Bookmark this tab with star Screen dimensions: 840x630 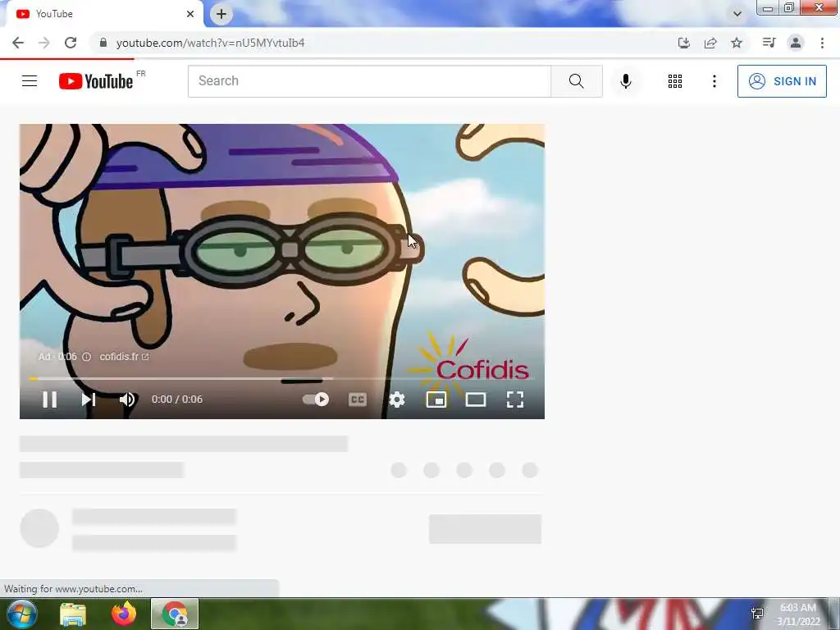[x=737, y=43]
